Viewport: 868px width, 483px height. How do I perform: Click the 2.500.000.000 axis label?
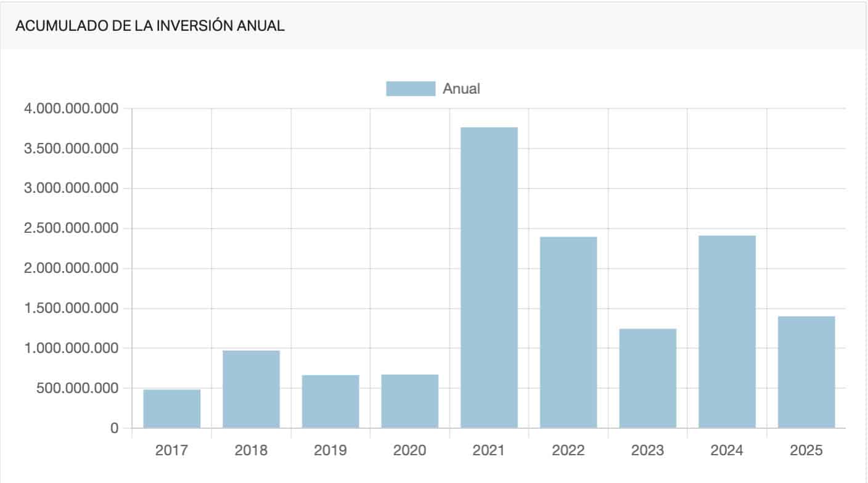(71, 229)
